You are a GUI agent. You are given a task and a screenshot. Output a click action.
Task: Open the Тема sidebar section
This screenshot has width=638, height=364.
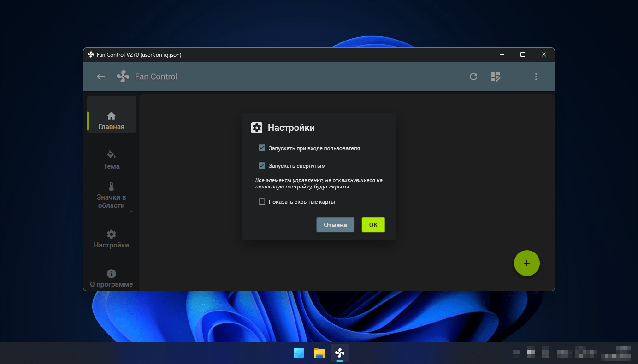tap(112, 159)
